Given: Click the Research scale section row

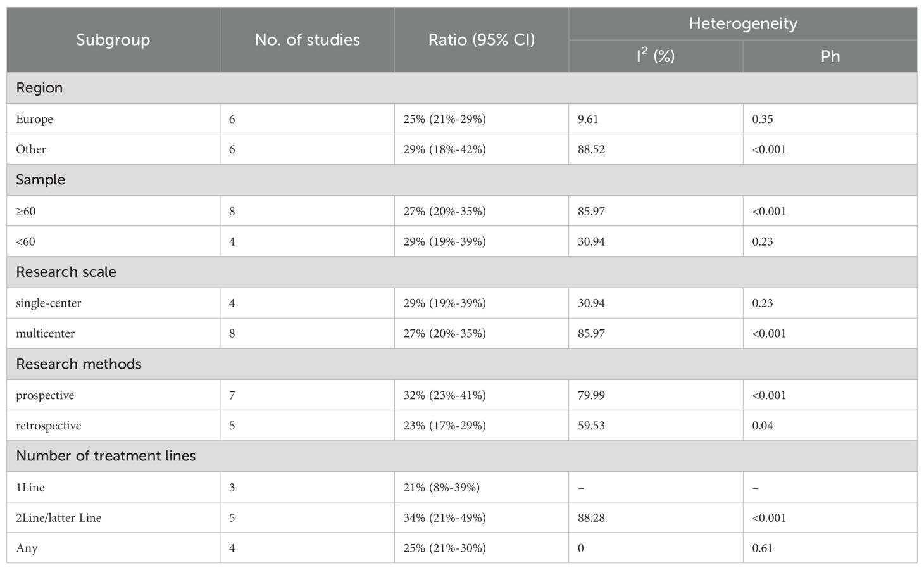Looking at the screenshot, I should 66,272.
